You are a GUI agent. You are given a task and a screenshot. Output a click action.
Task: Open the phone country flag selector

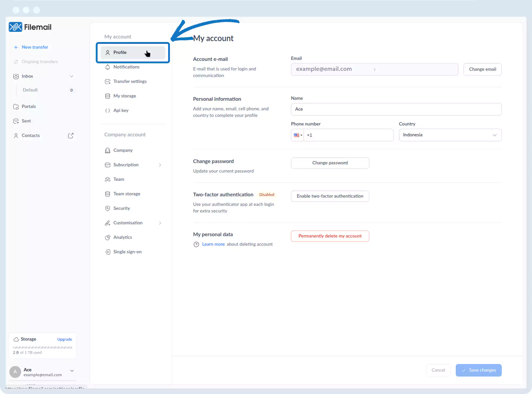[298, 135]
